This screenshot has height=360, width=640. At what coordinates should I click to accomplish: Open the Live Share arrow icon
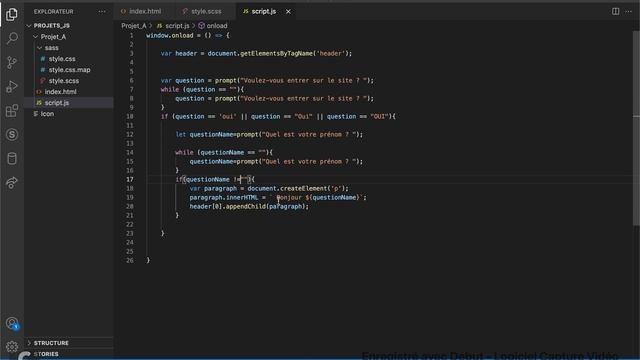click(12, 182)
